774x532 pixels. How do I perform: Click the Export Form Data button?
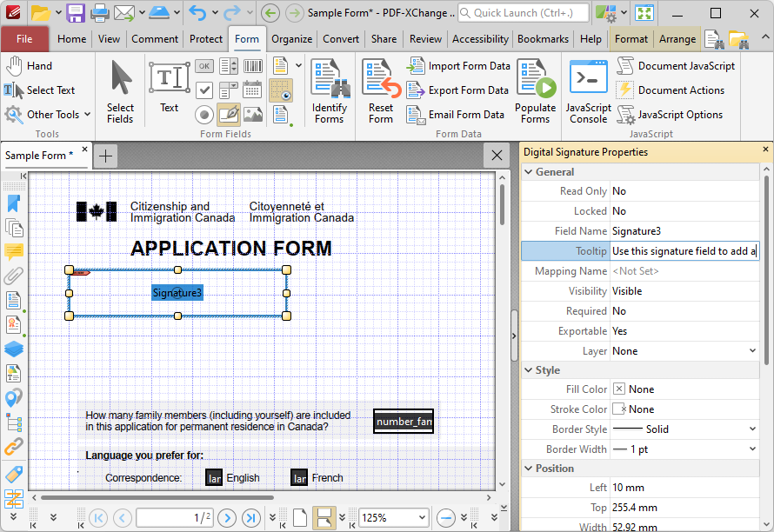(x=458, y=90)
